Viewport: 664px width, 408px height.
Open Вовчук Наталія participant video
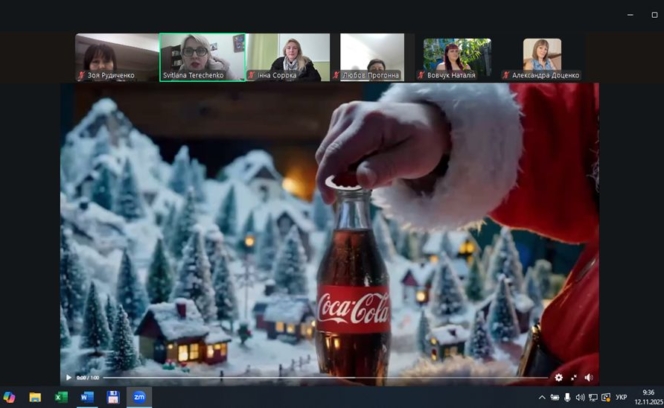(457, 57)
